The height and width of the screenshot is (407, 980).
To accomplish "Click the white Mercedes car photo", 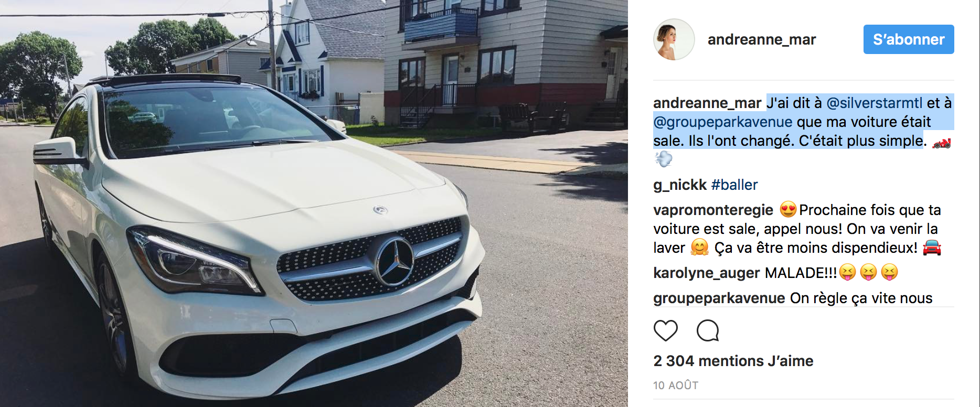I will pyautogui.click(x=314, y=203).
